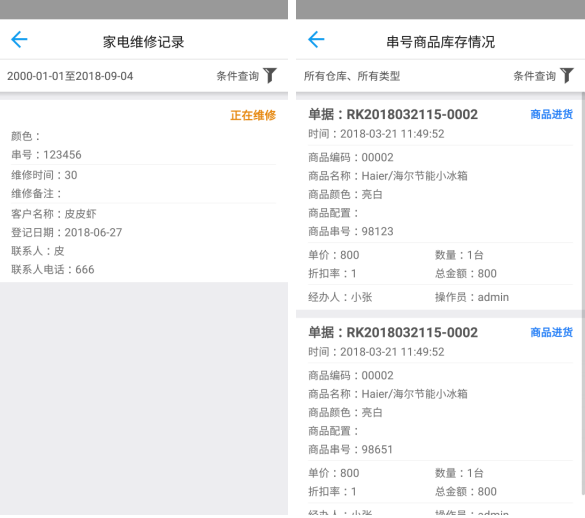
Task: Select date range 2000-01-01至2018-09-04
Action: pos(70,76)
